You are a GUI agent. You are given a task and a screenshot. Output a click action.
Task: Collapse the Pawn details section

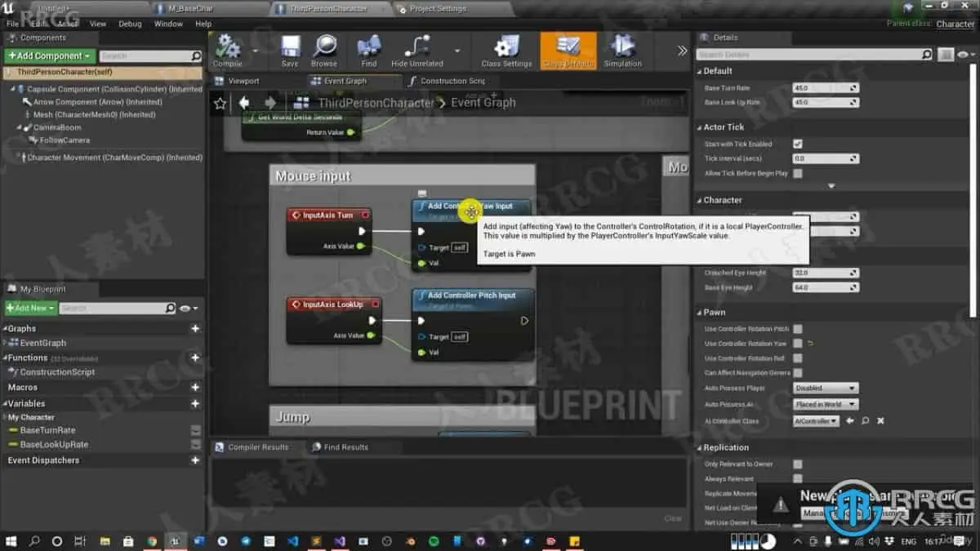tap(700, 313)
